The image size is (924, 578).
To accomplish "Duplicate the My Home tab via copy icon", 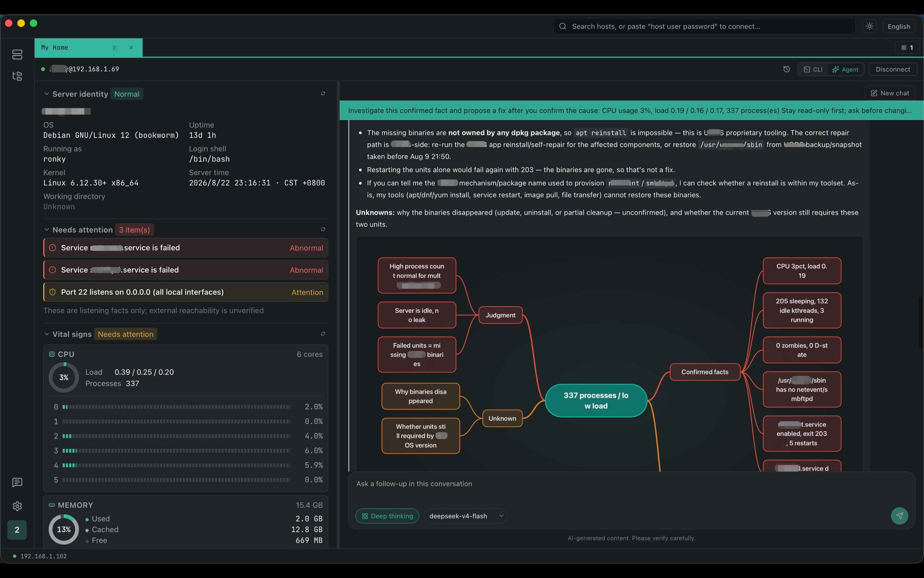I will pos(115,48).
